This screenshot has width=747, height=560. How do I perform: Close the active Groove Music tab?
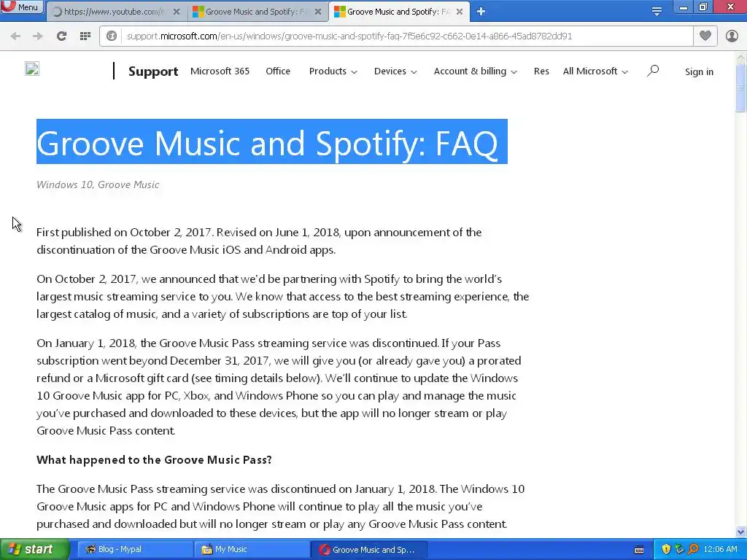(460, 12)
